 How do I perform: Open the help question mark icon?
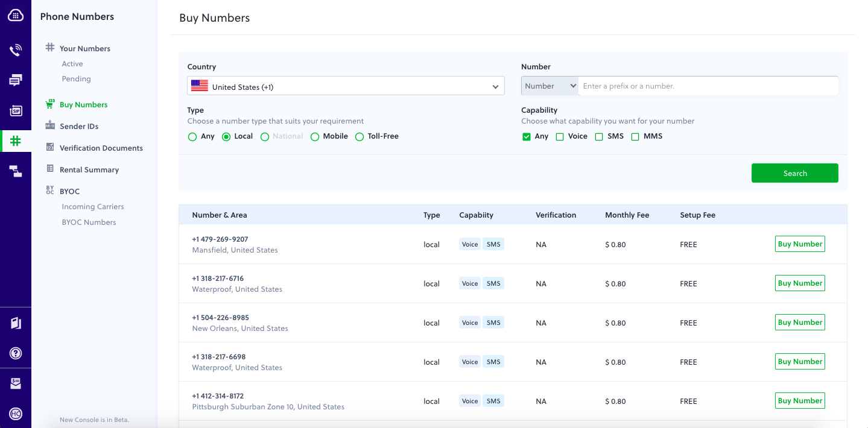pyautogui.click(x=16, y=353)
